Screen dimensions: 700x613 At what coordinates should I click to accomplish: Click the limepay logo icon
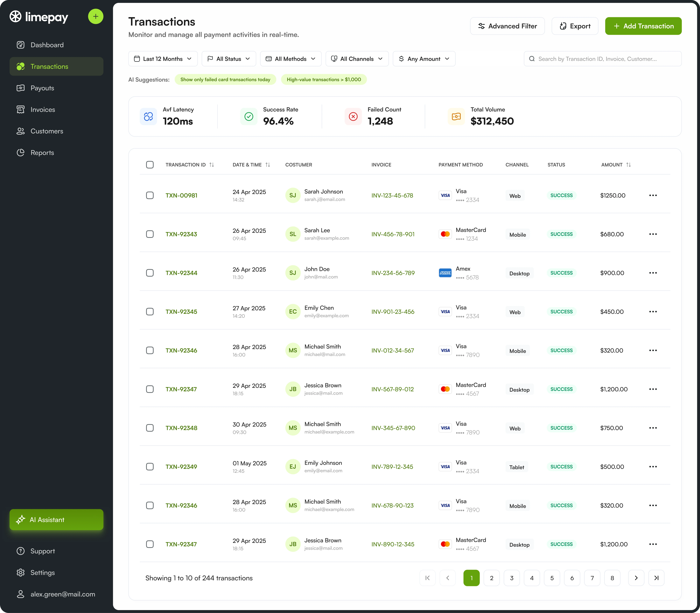coord(15,16)
